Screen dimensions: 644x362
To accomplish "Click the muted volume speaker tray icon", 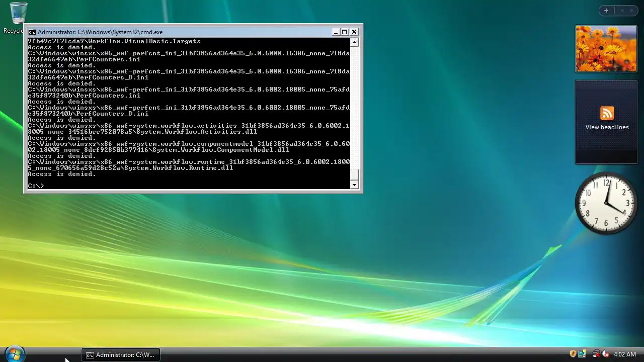I will point(605,354).
